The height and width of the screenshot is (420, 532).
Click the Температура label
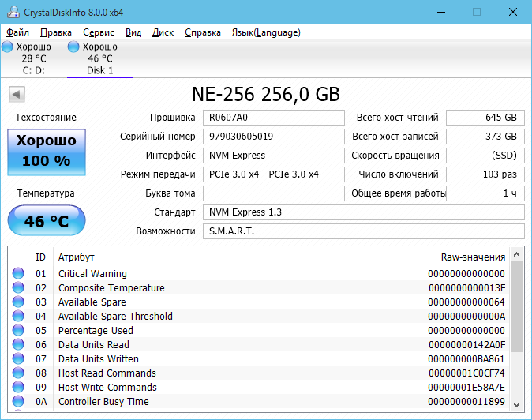click(x=46, y=193)
